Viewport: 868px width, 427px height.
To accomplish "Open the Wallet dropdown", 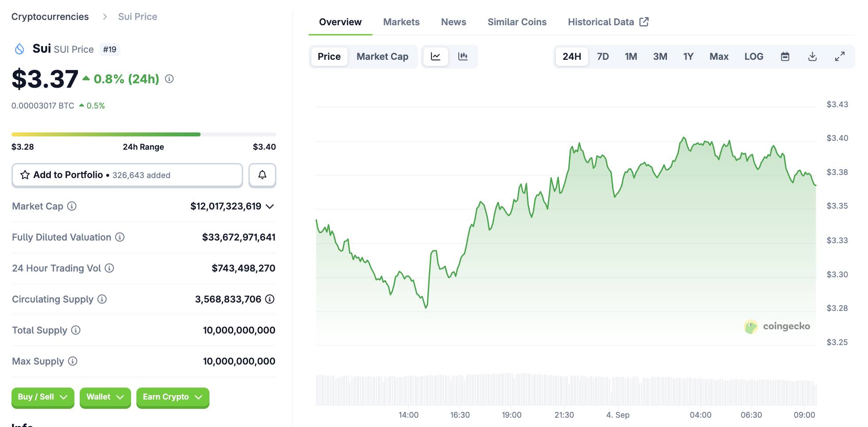I will click(105, 397).
